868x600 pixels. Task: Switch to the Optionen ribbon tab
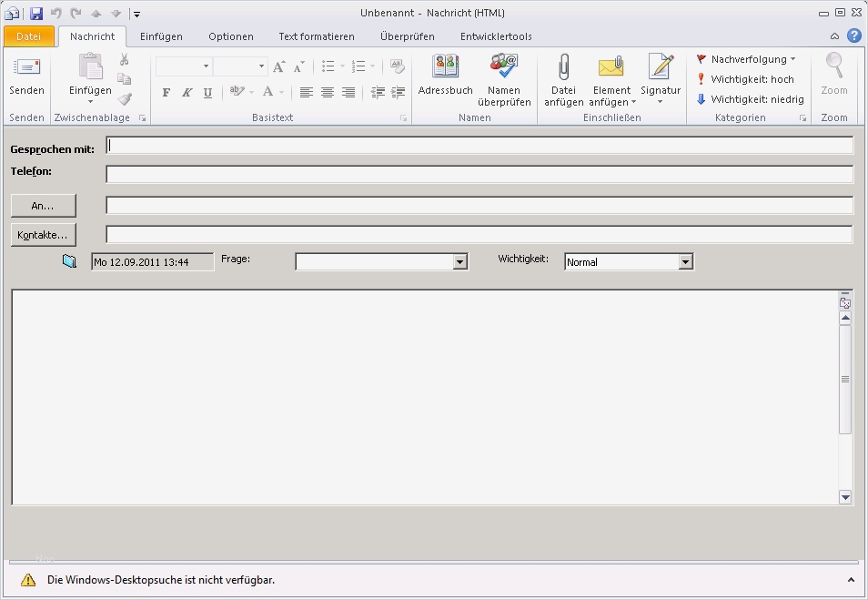tap(231, 36)
